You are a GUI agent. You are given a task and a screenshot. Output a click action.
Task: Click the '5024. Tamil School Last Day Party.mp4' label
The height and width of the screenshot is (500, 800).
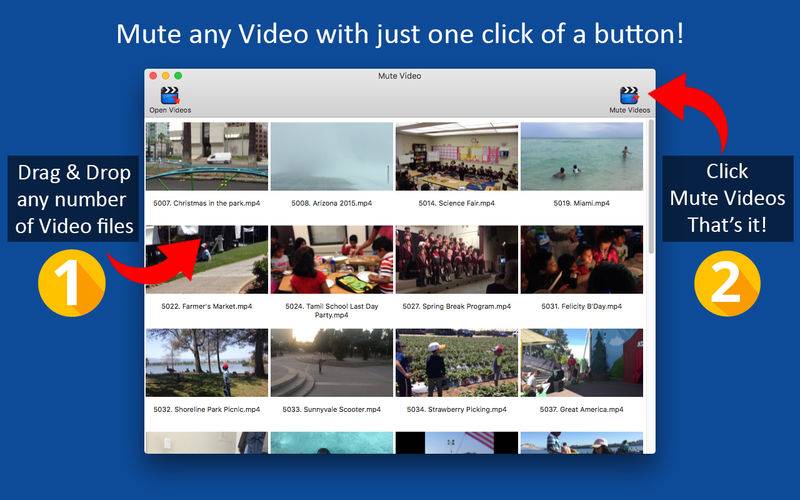click(332, 311)
